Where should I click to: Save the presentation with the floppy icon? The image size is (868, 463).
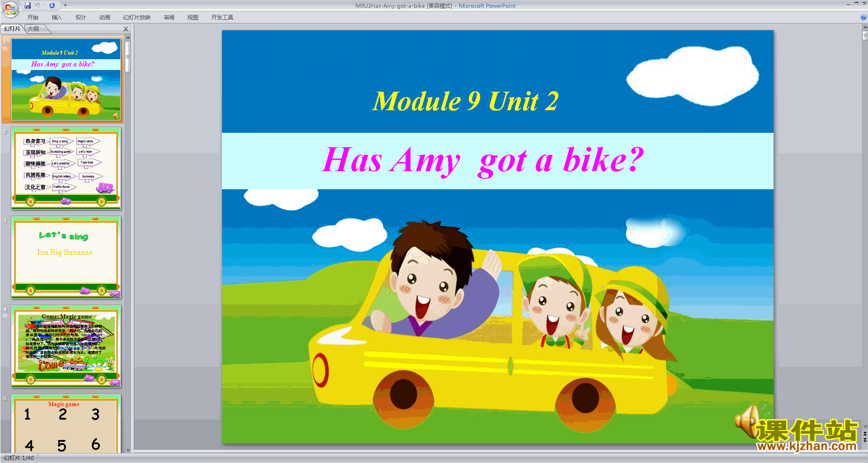[x=28, y=5]
